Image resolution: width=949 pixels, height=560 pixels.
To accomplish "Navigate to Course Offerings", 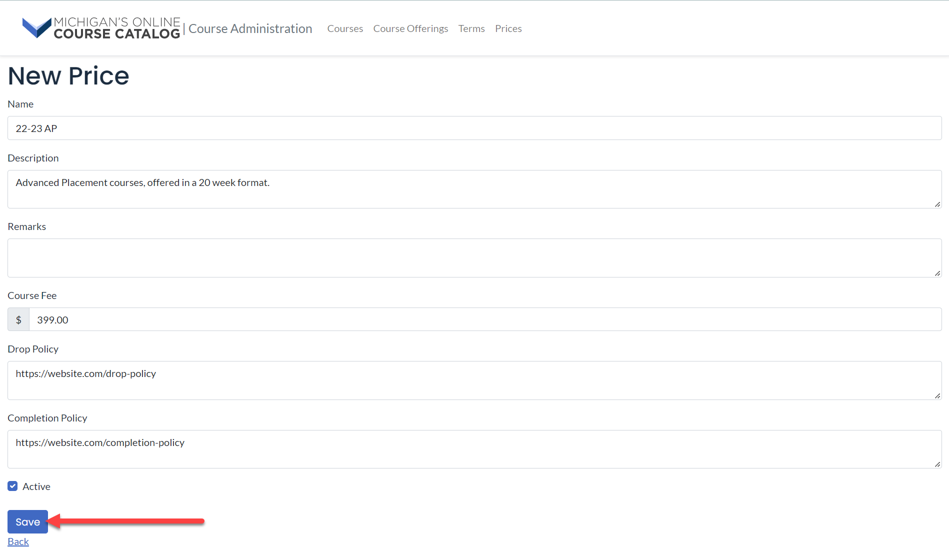I will tap(410, 28).
